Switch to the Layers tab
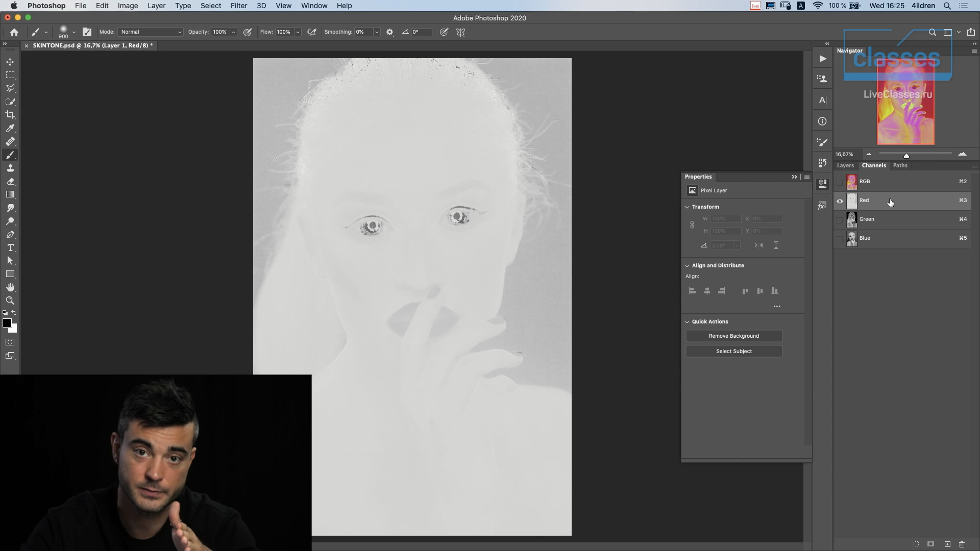 point(845,166)
